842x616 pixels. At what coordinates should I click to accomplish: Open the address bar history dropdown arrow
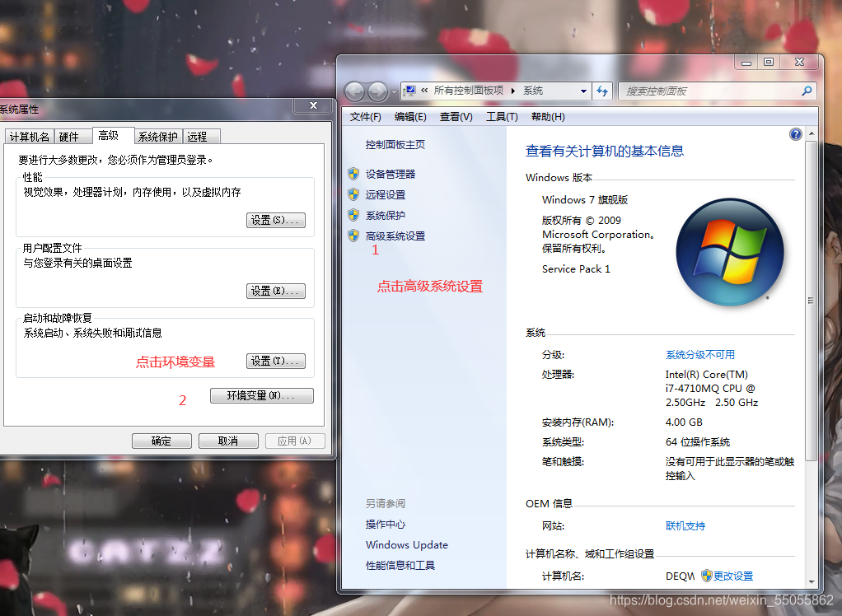click(583, 91)
